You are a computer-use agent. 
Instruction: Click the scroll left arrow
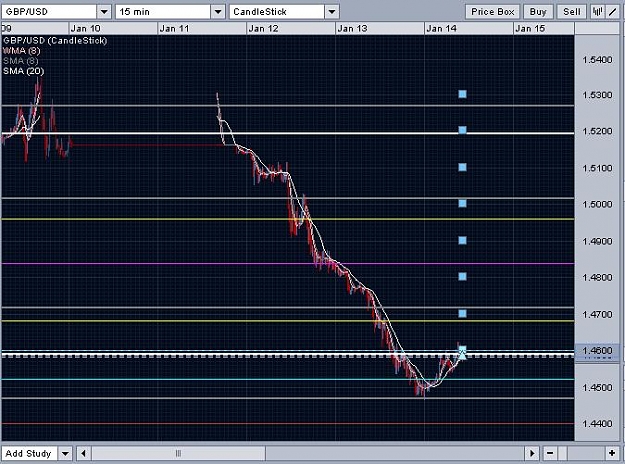(83, 453)
